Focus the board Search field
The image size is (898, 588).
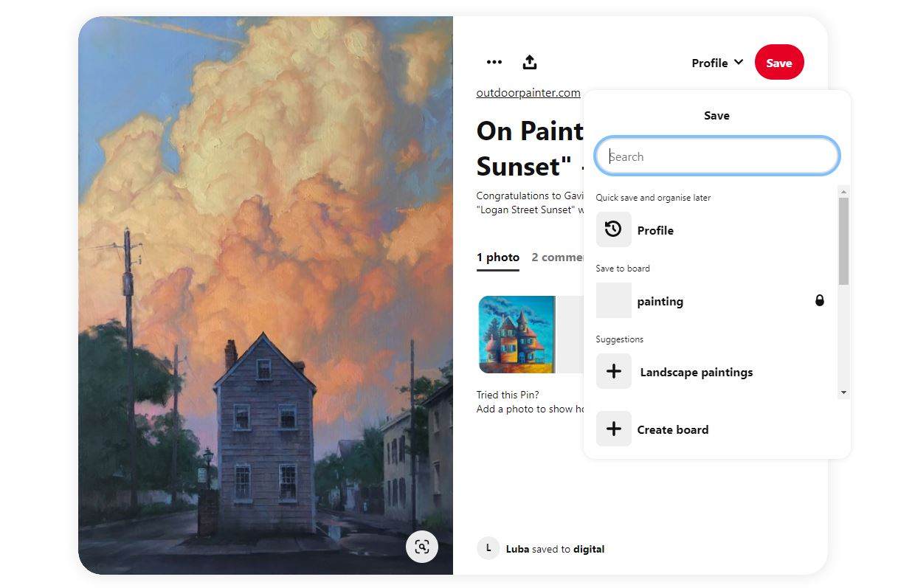[x=716, y=156]
